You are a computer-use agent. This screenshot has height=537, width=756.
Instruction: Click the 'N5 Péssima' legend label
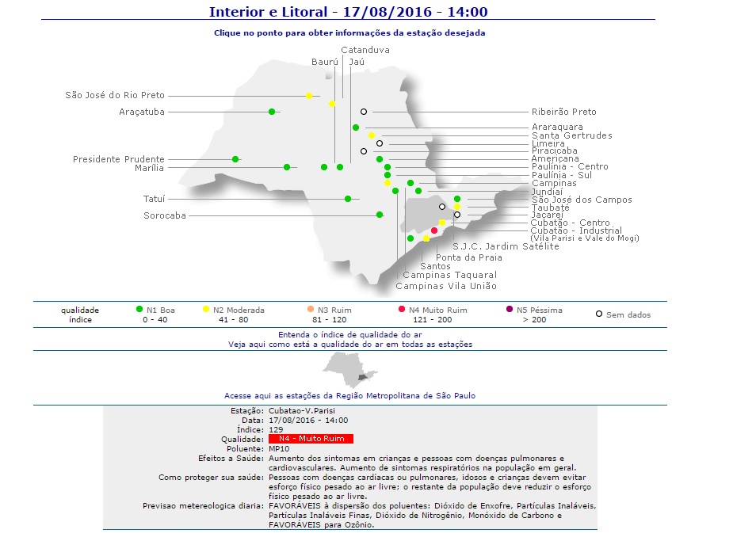click(540, 310)
